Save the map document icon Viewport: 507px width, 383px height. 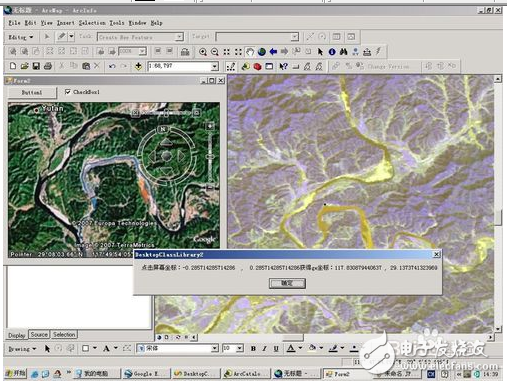pyautogui.click(x=36, y=66)
